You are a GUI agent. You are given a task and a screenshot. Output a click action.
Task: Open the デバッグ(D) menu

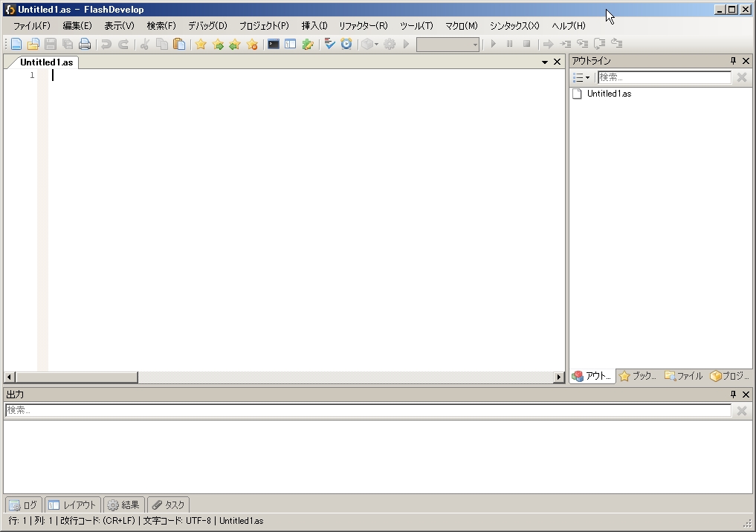pos(207,26)
